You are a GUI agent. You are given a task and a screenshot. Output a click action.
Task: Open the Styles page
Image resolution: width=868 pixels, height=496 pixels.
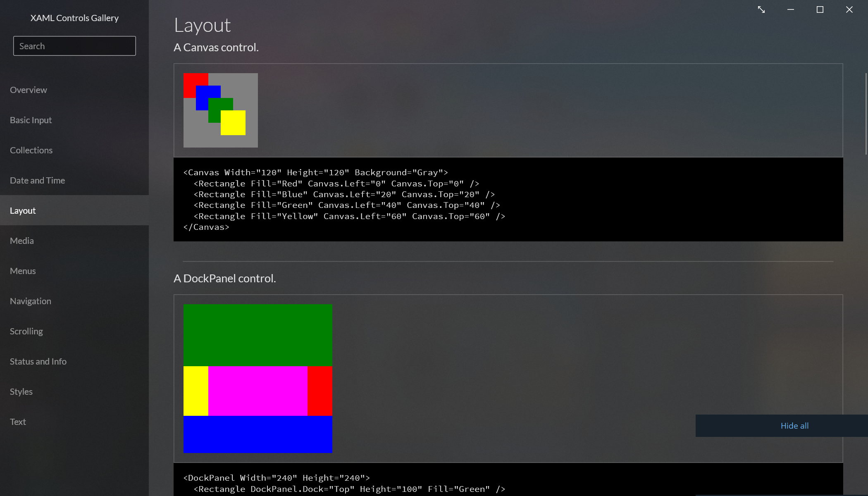pyautogui.click(x=21, y=391)
